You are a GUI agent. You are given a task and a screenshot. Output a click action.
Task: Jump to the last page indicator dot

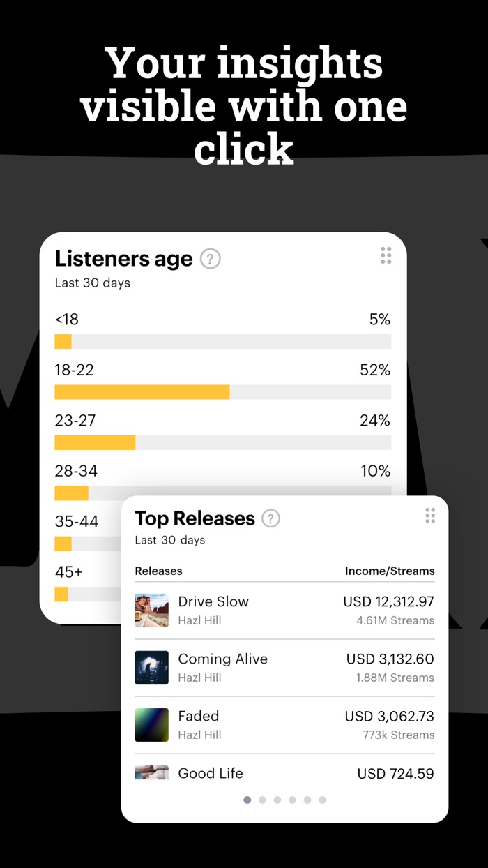tap(322, 800)
